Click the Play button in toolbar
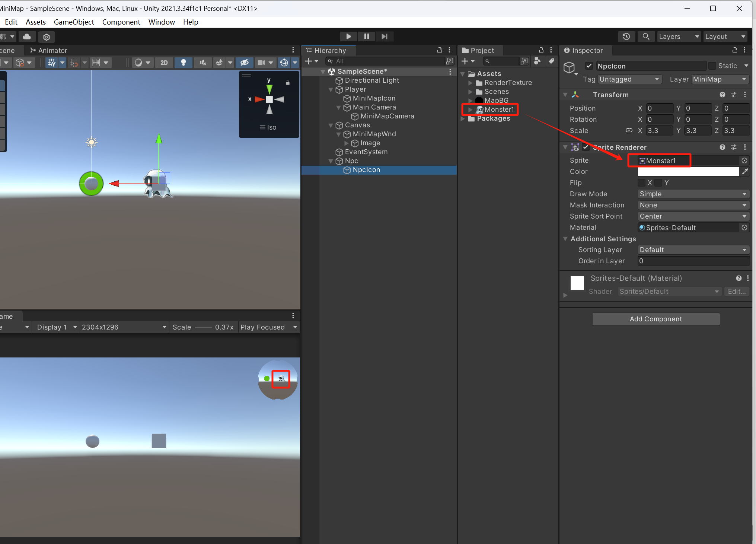The width and height of the screenshot is (756, 544). 348,36
